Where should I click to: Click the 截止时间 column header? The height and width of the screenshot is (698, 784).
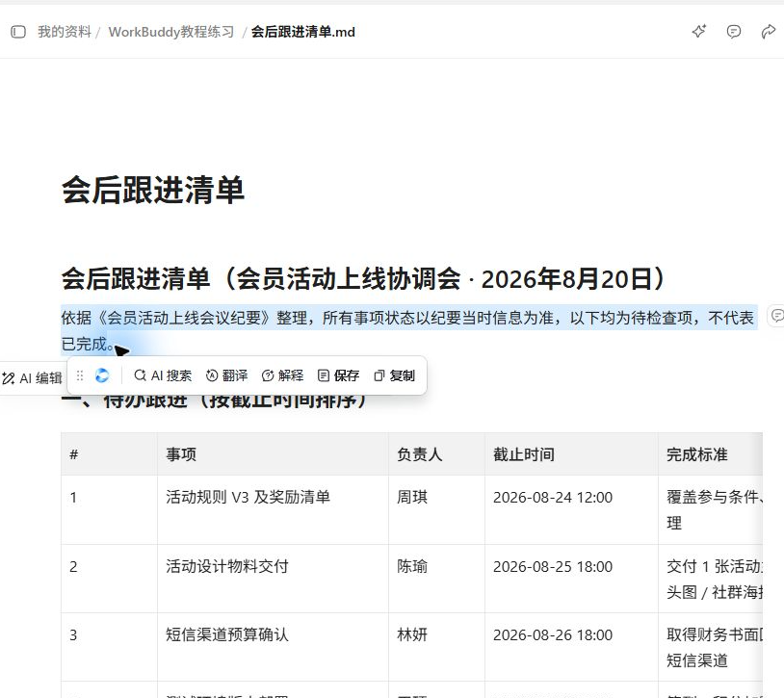point(571,454)
